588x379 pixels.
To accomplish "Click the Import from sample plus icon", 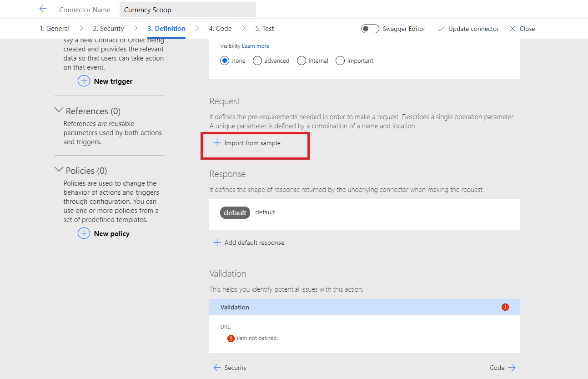I will (x=217, y=142).
